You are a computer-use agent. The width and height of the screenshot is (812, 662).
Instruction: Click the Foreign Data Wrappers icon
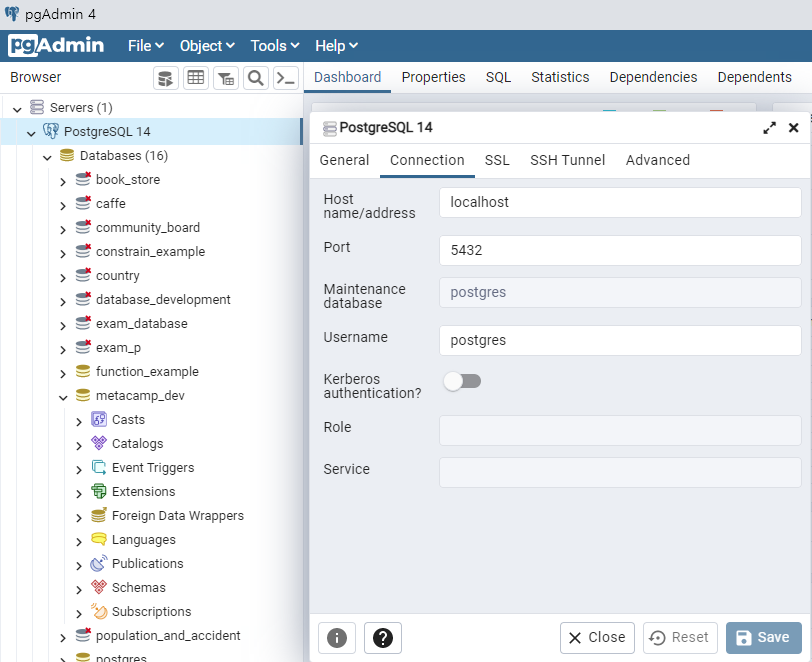[x=99, y=515]
